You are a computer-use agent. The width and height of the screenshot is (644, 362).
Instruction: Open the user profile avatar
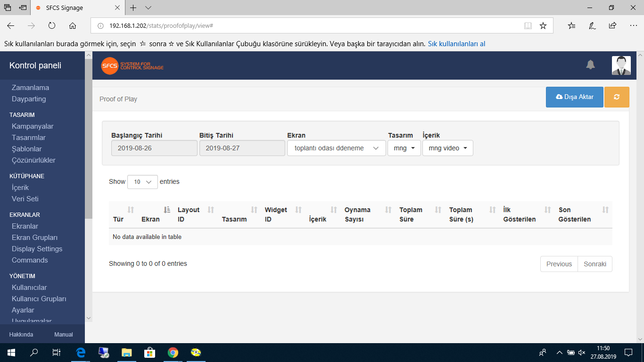click(621, 66)
